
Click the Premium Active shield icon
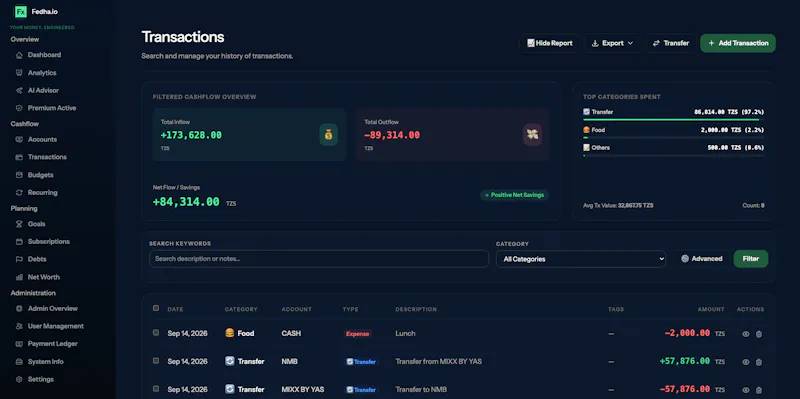(x=19, y=108)
